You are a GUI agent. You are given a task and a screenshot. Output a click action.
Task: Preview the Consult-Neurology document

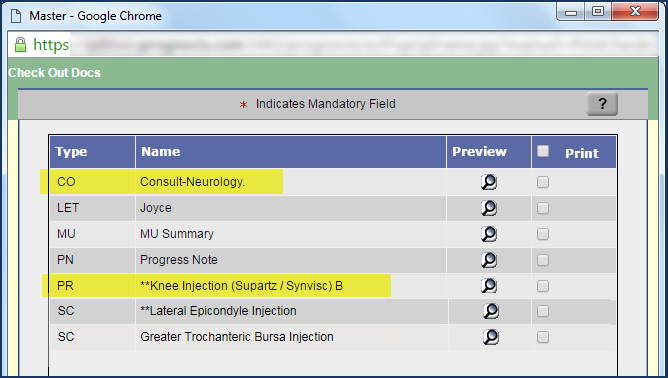489,182
